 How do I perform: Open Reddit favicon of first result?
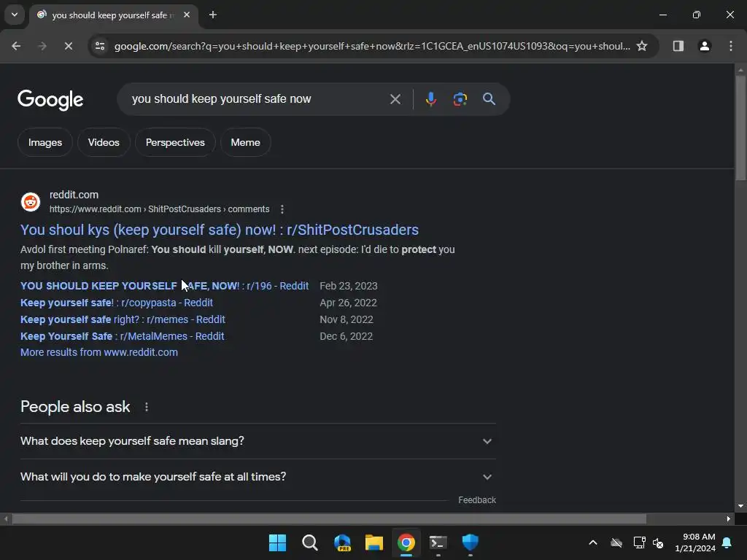click(31, 202)
